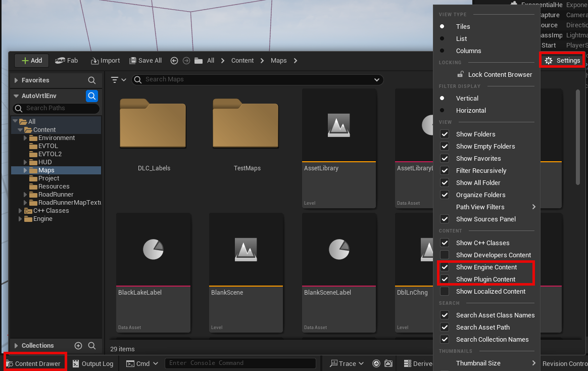Viewport: 588px width, 371px height.
Task: Click Maps in the breadcrumb path
Action: (278, 60)
